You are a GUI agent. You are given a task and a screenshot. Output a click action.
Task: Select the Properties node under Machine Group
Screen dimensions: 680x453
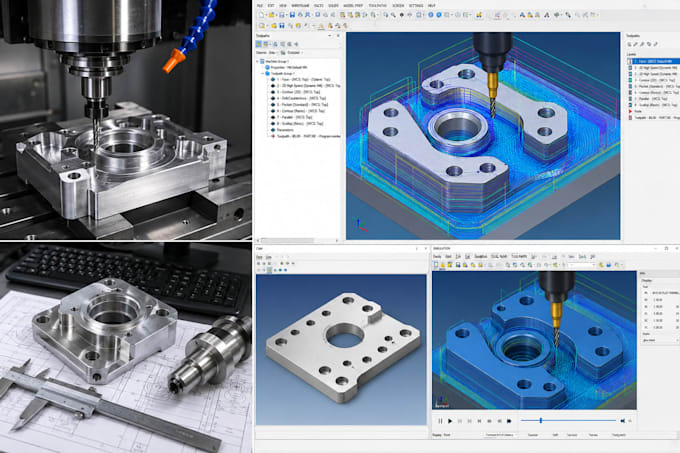click(x=287, y=68)
